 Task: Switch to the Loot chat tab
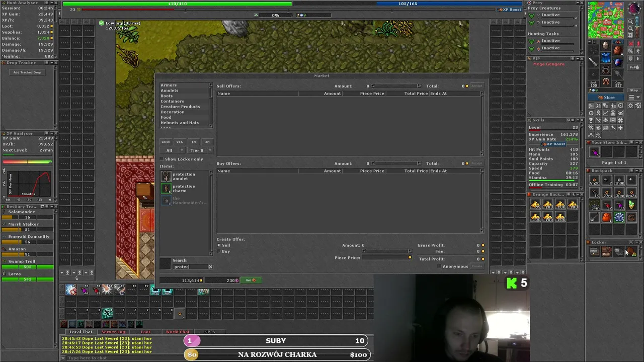(x=145, y=332)
